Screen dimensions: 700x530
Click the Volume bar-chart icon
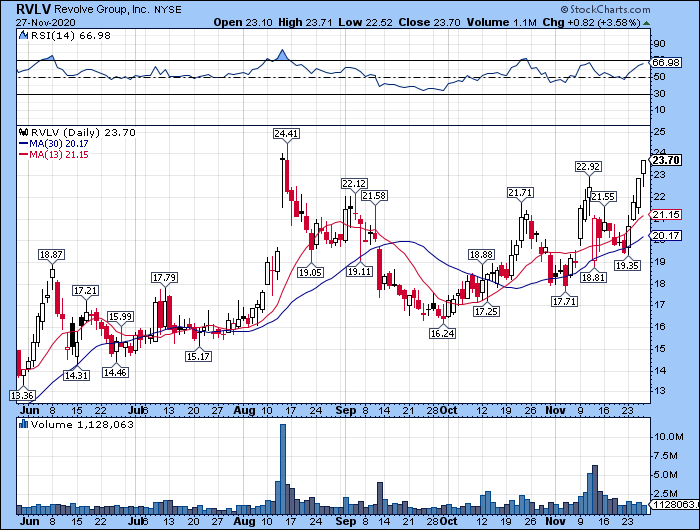coord(24,424)
